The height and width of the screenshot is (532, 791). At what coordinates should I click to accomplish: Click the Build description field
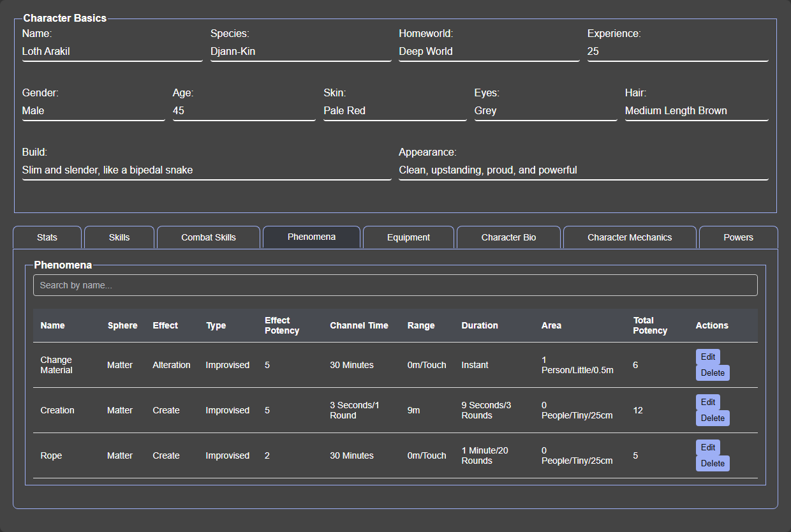point(207,170)
